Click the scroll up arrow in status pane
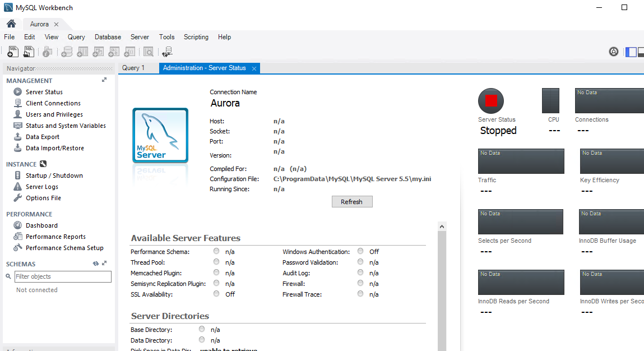This screenshot has width=644, height=351. click(x=442, y=227)
